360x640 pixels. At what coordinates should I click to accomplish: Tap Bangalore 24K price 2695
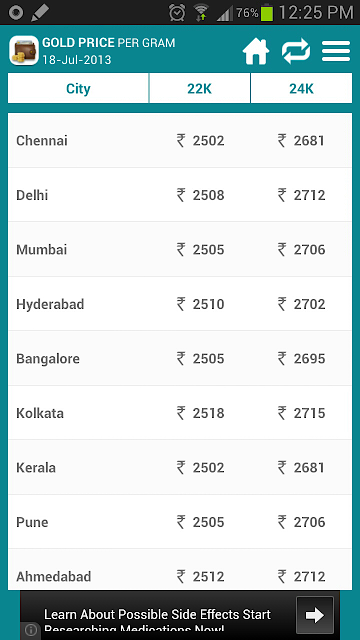click(x=301, y=359)
